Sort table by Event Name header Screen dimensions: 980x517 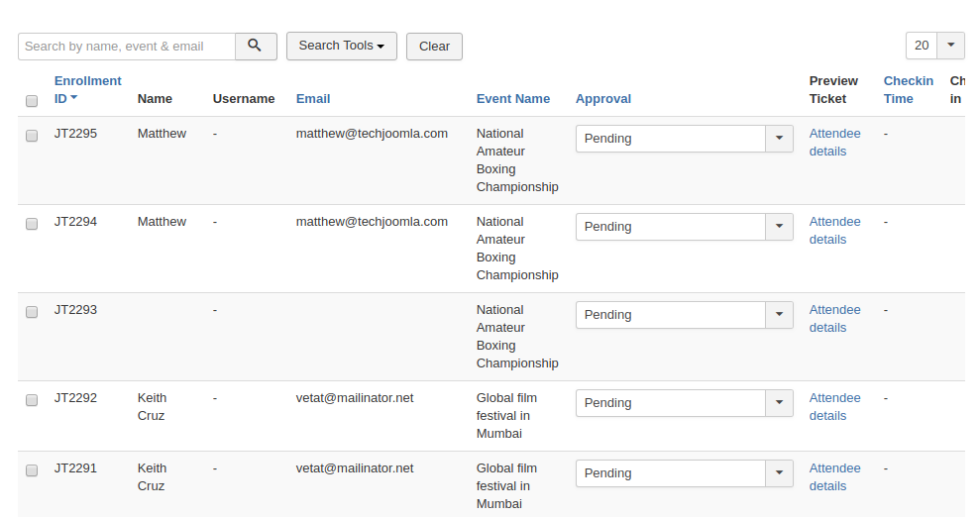click(x=512, y=99)
